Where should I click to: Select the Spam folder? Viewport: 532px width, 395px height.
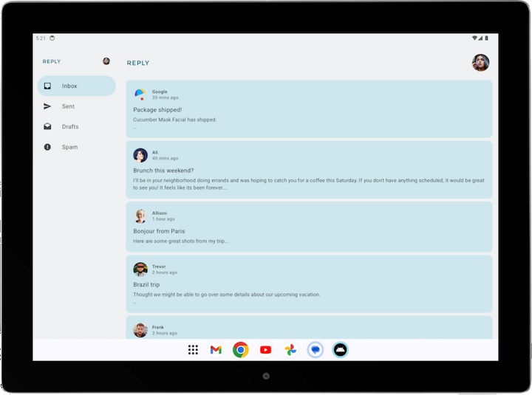pos(69,147)
